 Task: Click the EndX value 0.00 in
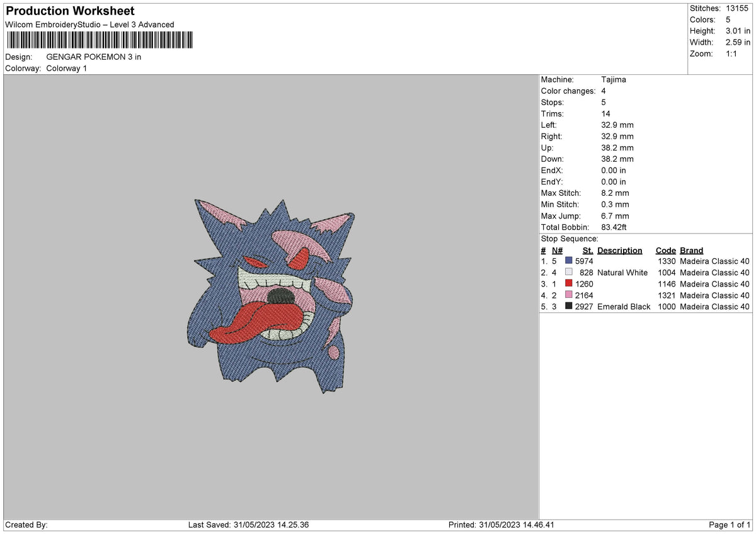(x=614, y=170)
